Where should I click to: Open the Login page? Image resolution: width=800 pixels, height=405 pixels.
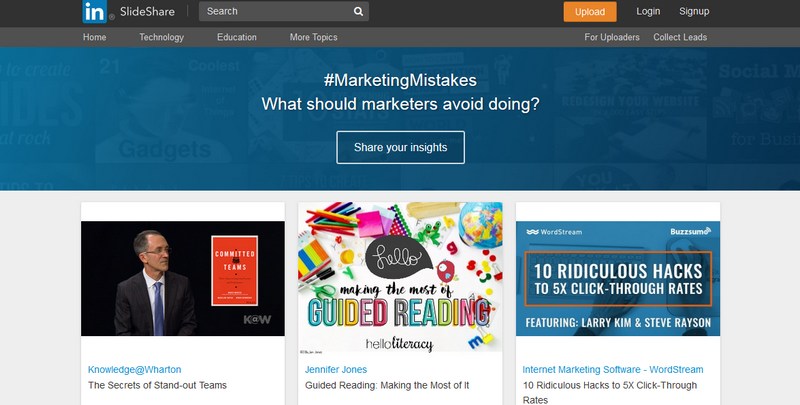point(648,11)
